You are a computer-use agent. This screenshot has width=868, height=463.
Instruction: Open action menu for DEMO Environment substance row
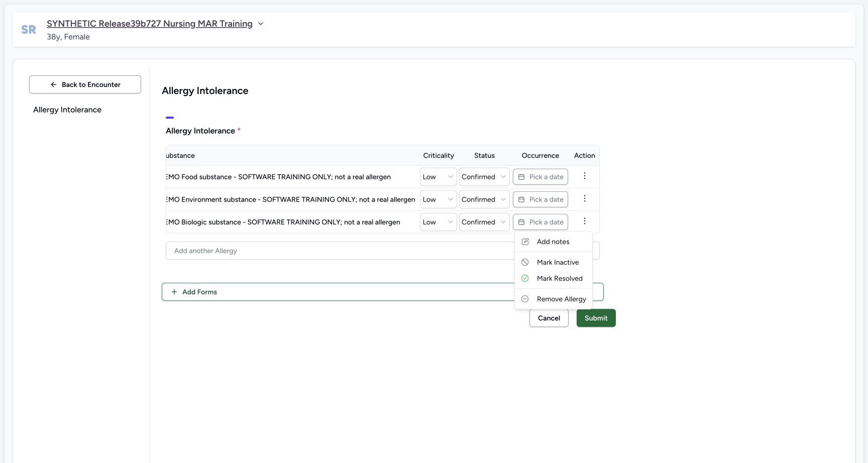(584, 199)
